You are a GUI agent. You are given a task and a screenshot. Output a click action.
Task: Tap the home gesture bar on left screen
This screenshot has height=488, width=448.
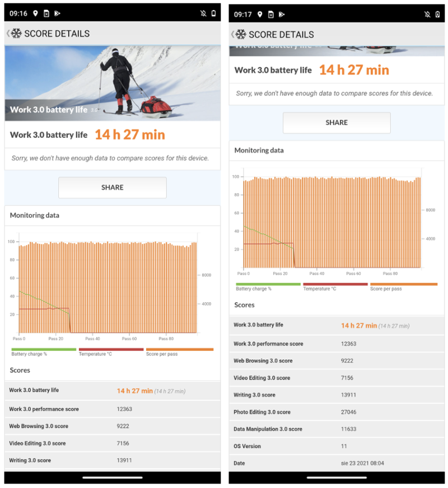click(112, 477)
